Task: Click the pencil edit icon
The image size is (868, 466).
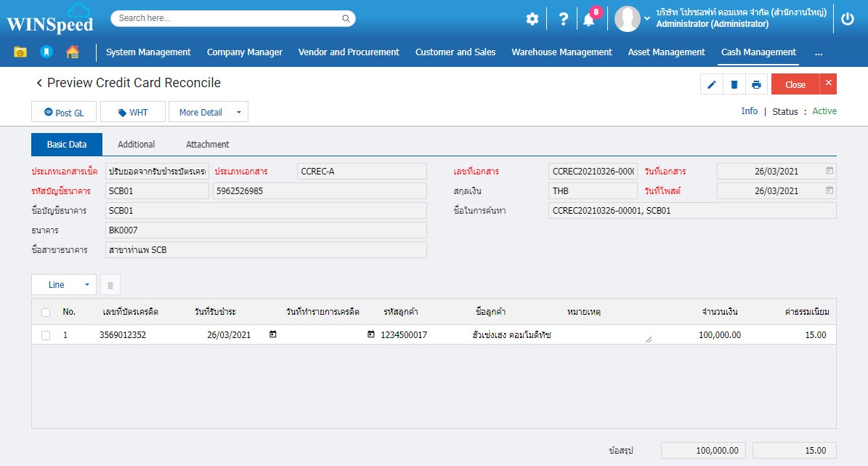Action: click(x=712, y=84)
